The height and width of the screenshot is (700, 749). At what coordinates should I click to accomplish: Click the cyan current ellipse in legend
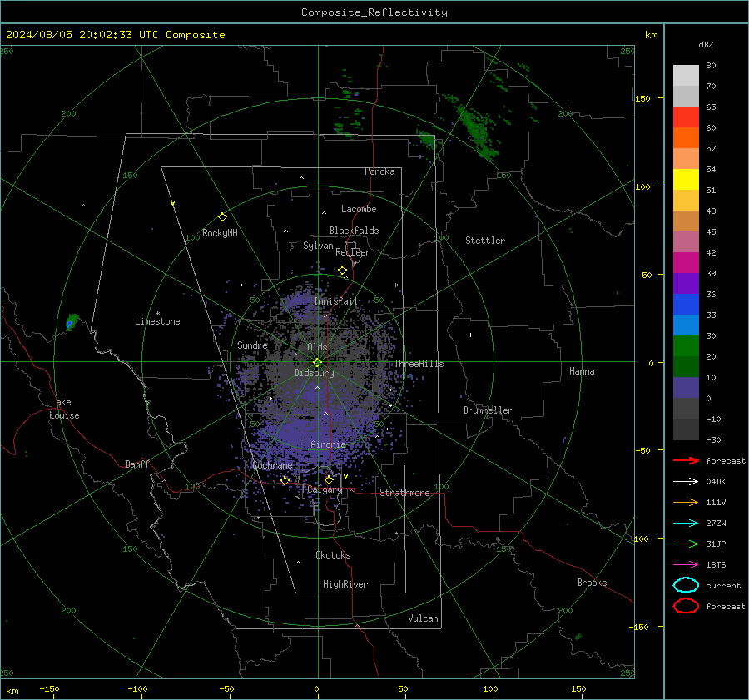686,585
